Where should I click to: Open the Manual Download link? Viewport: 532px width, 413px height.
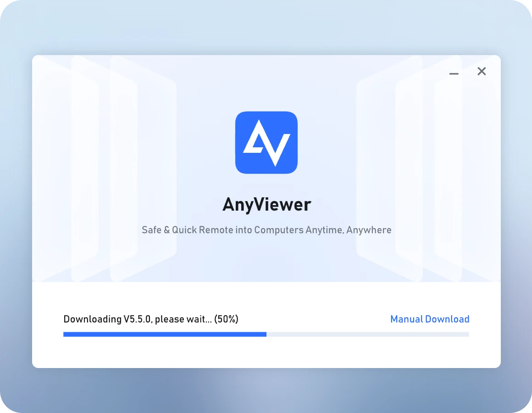pyautogui.click(x=430, y=319)
